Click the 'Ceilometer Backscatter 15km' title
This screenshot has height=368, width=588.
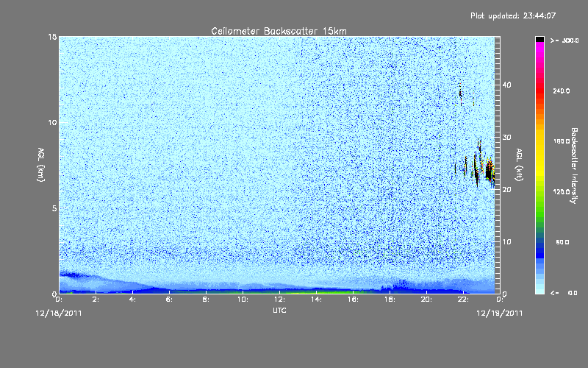tap(279, 31)
